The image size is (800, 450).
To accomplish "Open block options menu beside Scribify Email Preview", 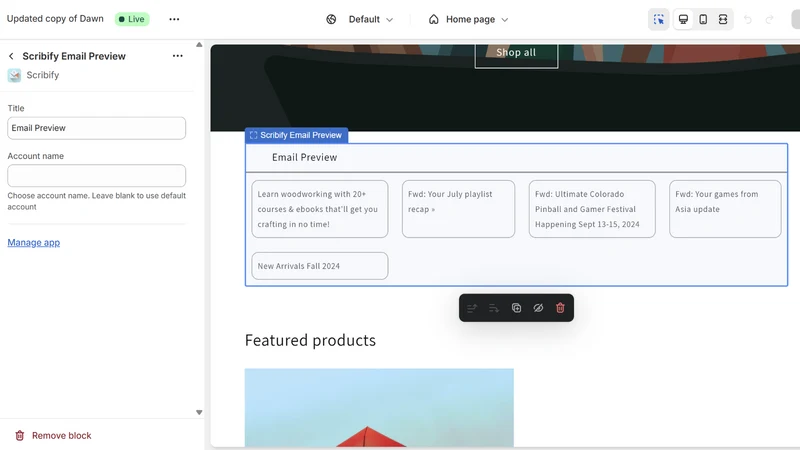I will [178, 56].
